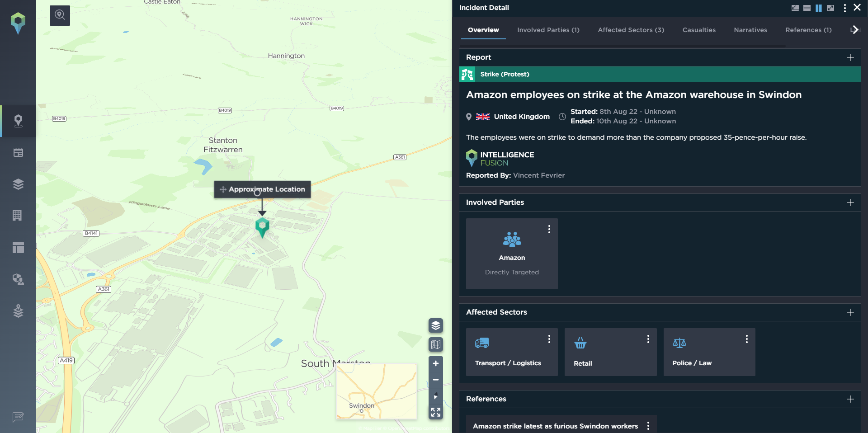Click the Amazon group people icon
Screen dimensions: 868x433
coord(512,240)
